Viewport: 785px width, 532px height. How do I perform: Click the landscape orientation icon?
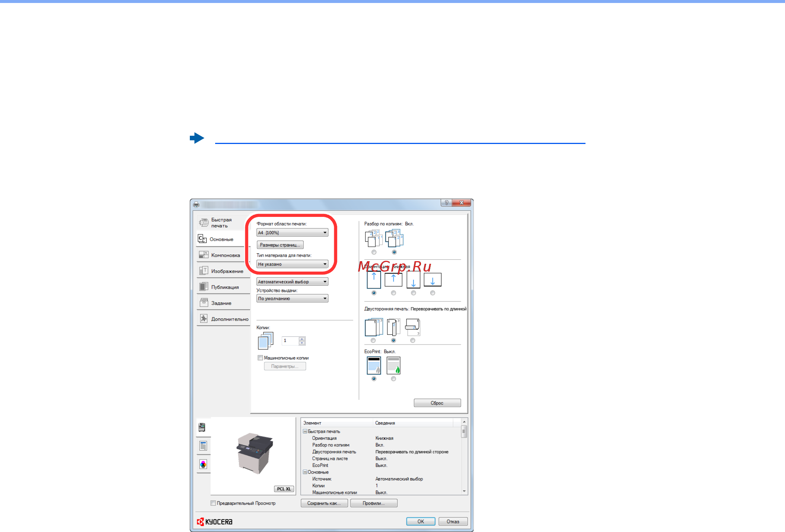tap(393, 279)
